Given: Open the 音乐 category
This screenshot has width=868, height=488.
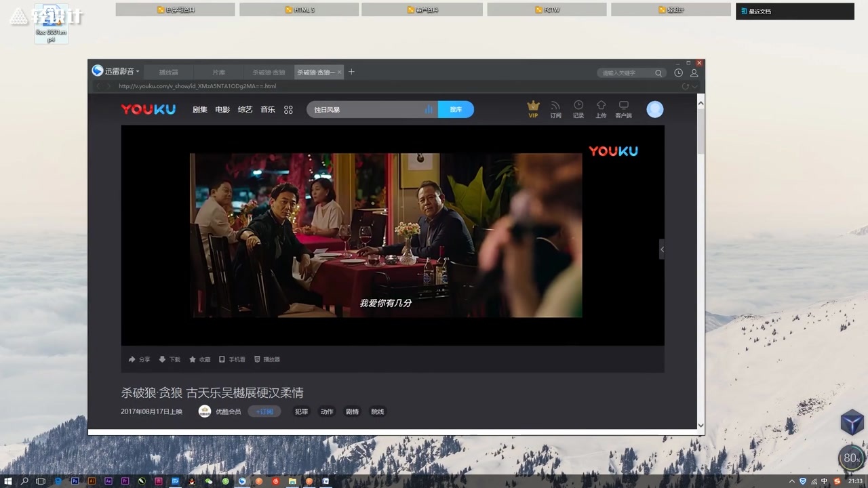Looking at the screenshot, I should coord(268,110).
